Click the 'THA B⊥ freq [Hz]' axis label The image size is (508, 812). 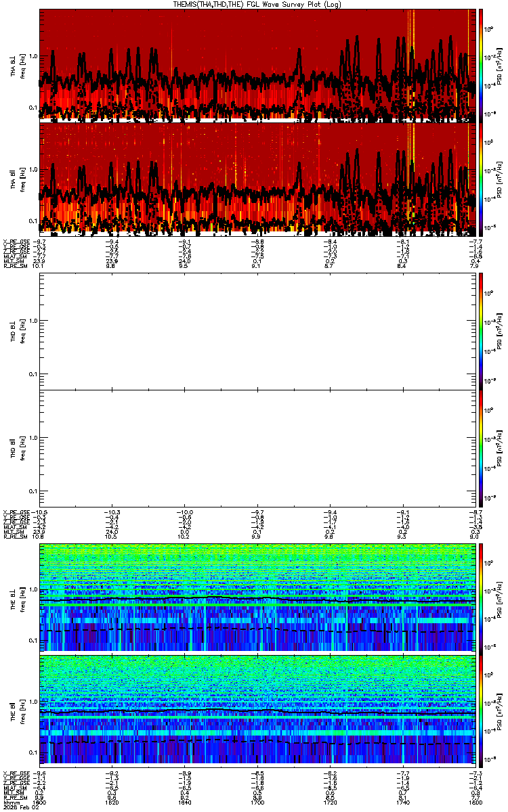18,65
